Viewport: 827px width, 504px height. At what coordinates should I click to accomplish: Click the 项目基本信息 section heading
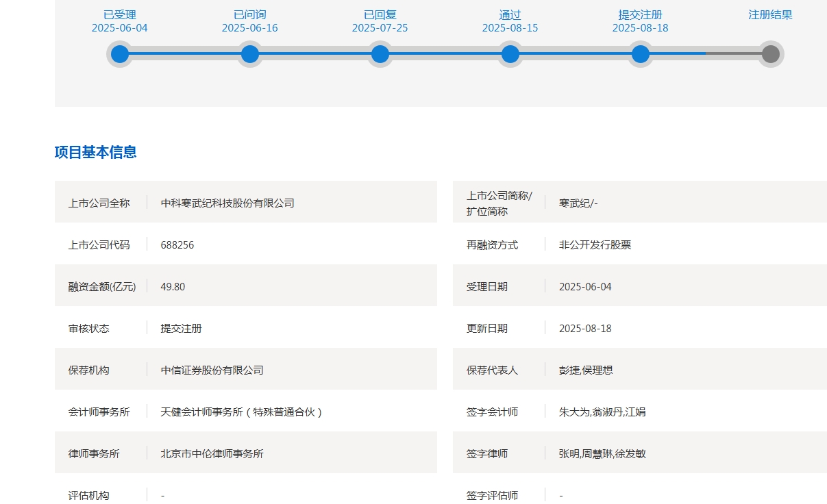(96, 152)
